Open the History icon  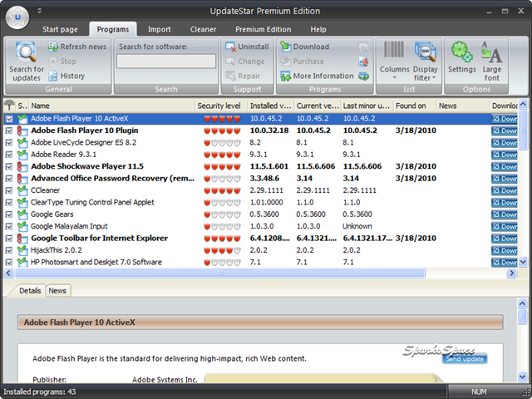[x=52, y=76]
